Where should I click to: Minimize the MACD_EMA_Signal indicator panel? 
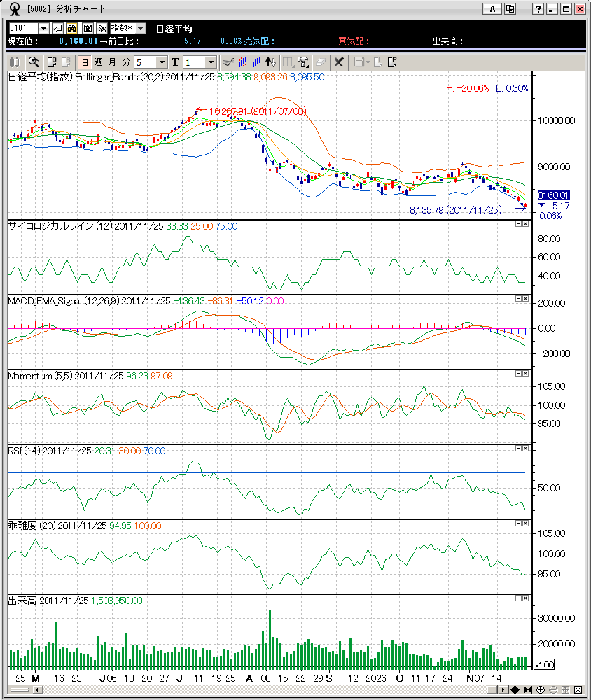[x=517, y=298]
